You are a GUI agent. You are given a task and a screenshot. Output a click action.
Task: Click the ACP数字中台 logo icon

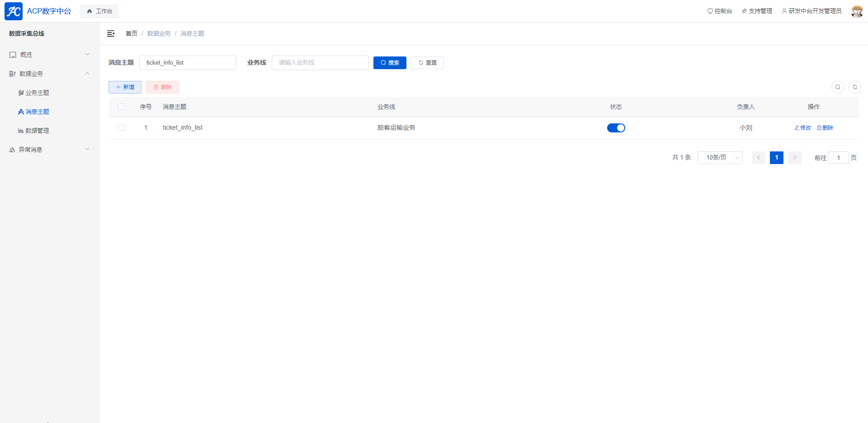(x=14, y=11)
